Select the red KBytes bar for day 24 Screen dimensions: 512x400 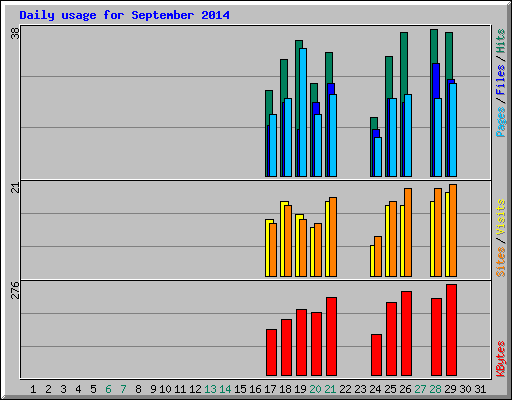376,355
